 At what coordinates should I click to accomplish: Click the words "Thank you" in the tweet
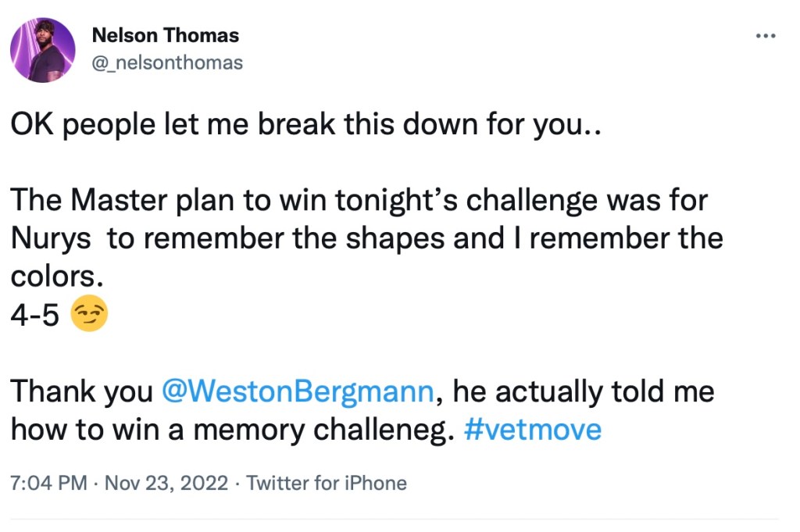point(81,391)
